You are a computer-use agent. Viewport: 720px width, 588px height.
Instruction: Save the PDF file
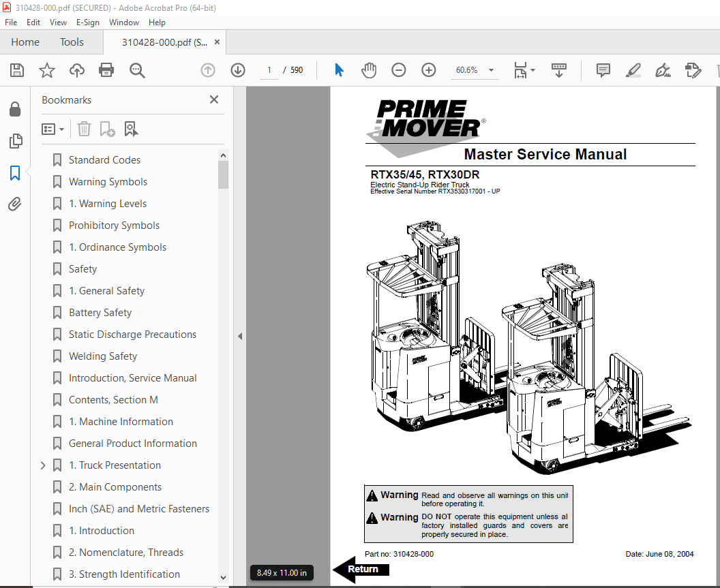16,69
